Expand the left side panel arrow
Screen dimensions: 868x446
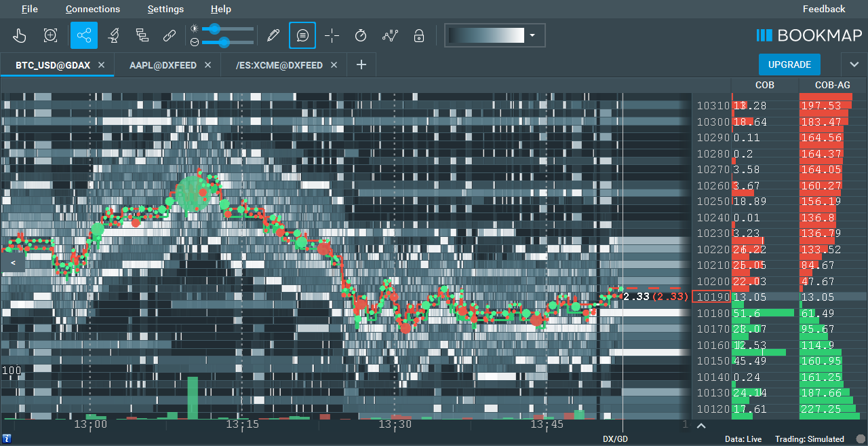click(13, 262)
